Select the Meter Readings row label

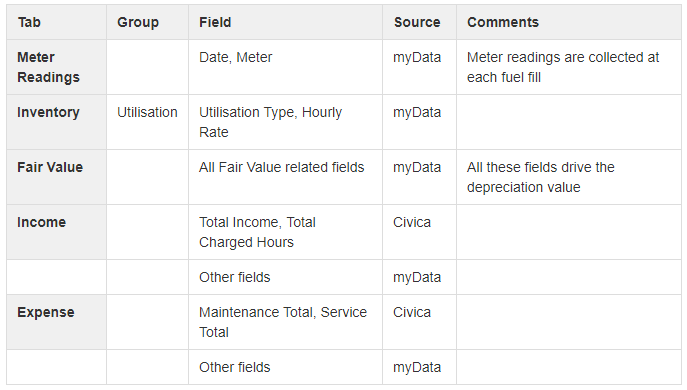point(48,67)
